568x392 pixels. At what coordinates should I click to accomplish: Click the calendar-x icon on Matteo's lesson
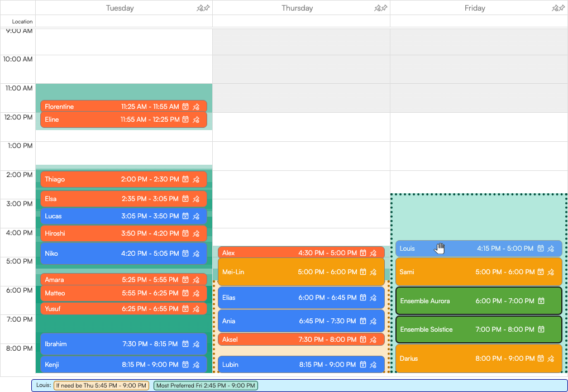click(185, 293)
